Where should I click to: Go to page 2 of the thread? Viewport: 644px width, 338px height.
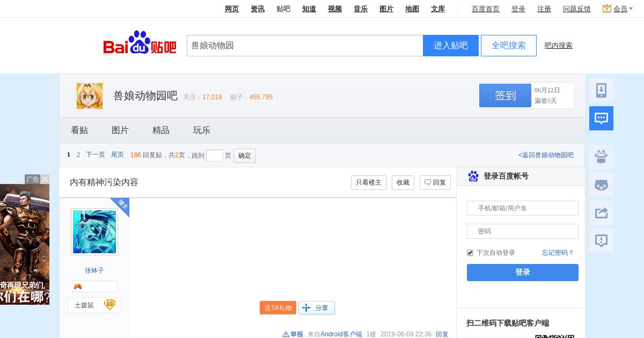78,155
